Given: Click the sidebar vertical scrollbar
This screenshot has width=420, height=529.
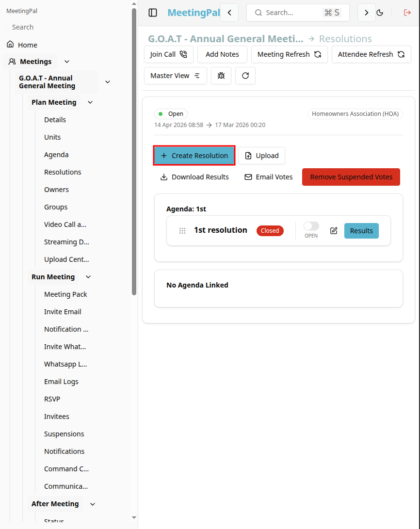Looking at the screenshot, I should 134,152.
